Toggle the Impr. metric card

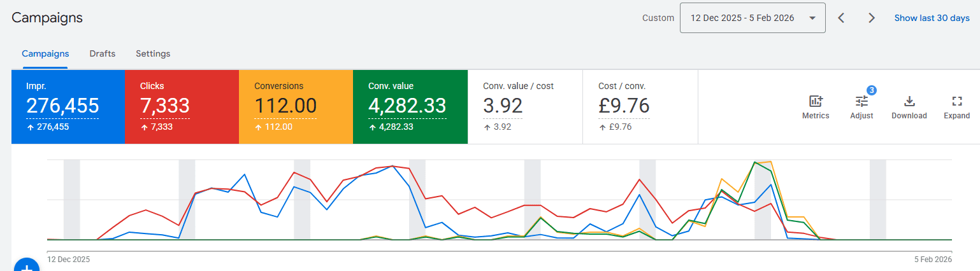coord(68,107)
